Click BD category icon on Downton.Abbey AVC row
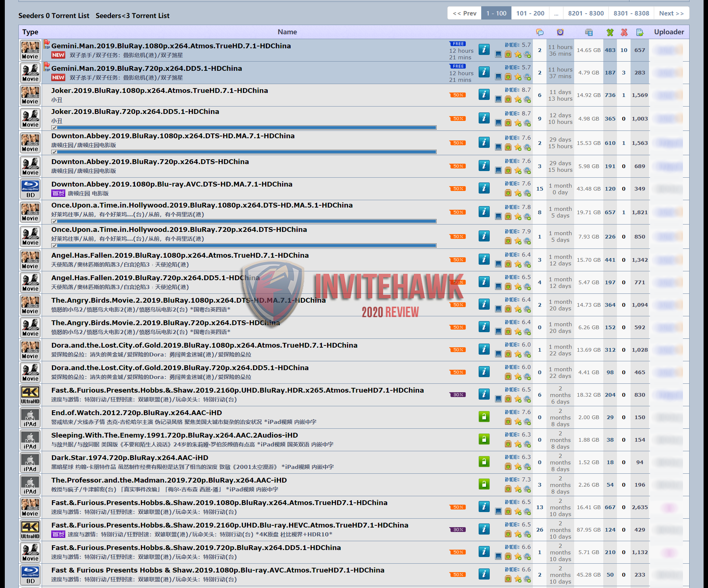 30,189
